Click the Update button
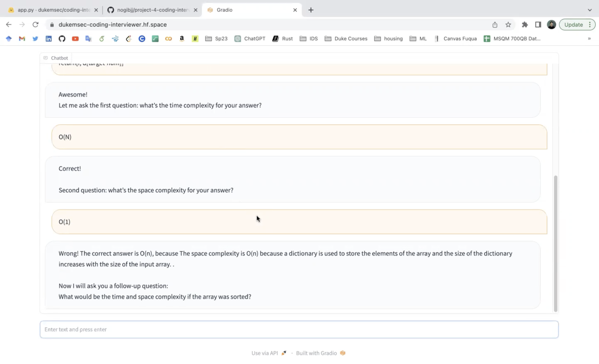Screen dimensions: 599x364 573,25
